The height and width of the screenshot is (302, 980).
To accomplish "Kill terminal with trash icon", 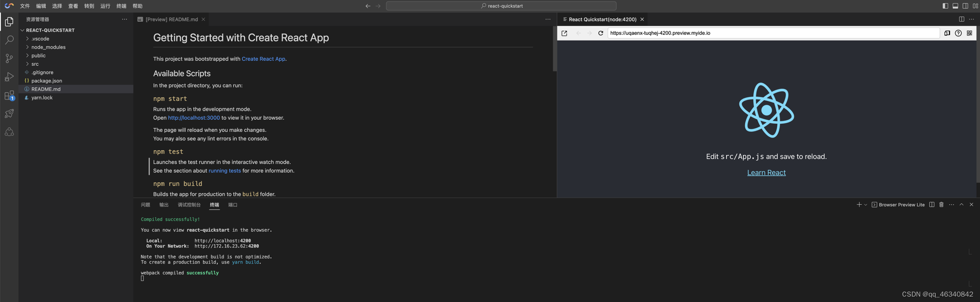I will (942, 205).
